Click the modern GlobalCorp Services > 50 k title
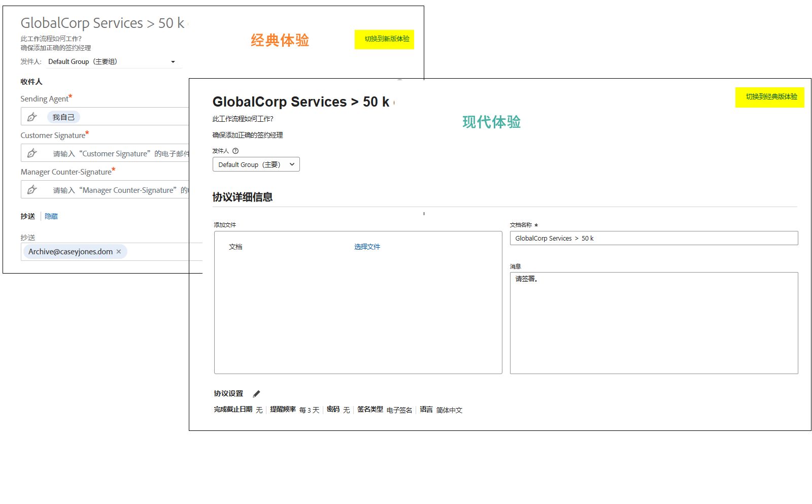The height and width of the screenshot is (504, 812). [x=303, y=102]
